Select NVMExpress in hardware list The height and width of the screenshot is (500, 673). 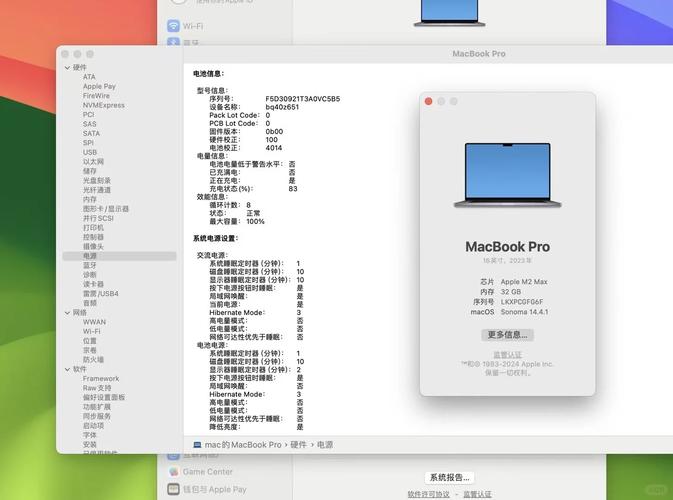(x=103, y=105)
